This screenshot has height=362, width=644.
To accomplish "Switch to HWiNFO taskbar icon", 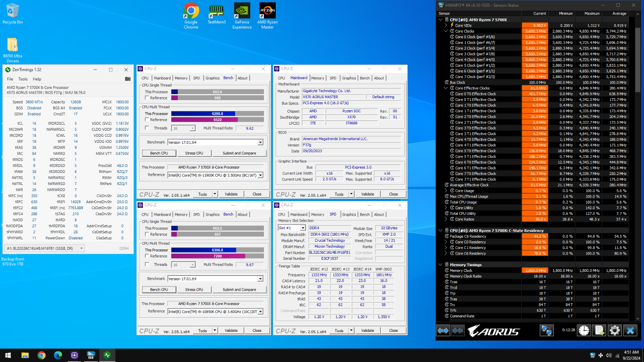I will (91, 355).
